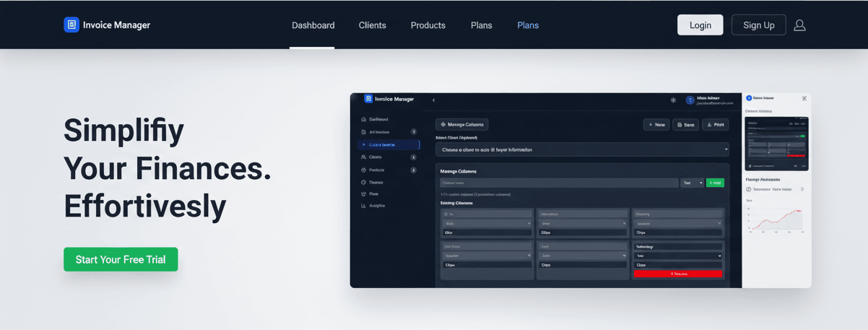Close the white side panel via top-right icon

(x=804, y=98)
